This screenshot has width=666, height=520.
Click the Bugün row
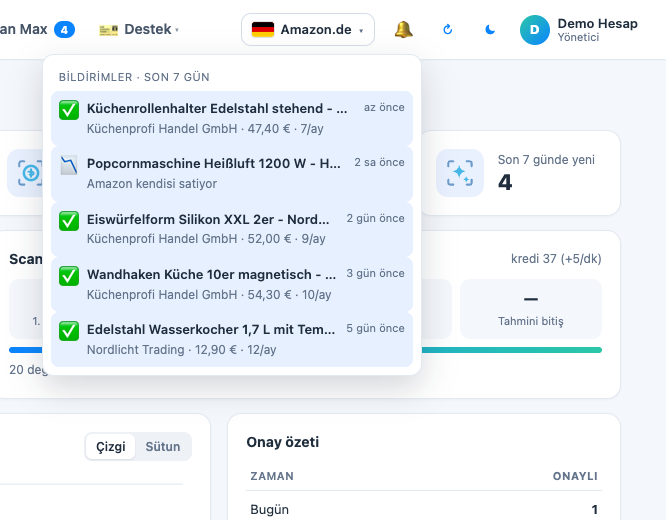click(424, 509)
